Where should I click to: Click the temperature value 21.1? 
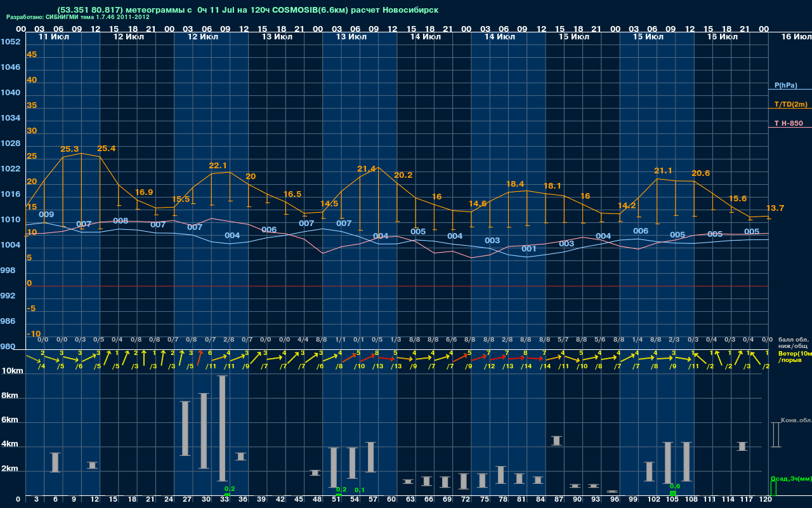tap(664, 171)
